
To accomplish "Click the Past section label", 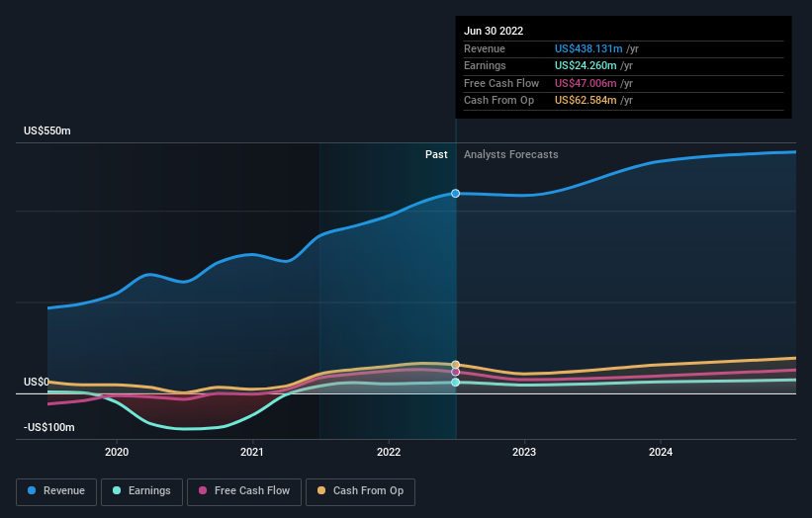I will coord(436,154).
